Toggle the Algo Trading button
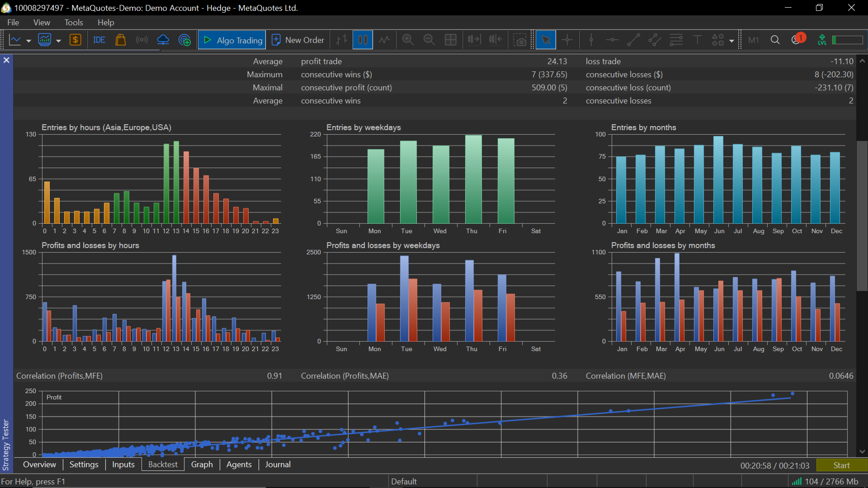The height and width of the screenshot is (488, 868). [x=232, y=40]
